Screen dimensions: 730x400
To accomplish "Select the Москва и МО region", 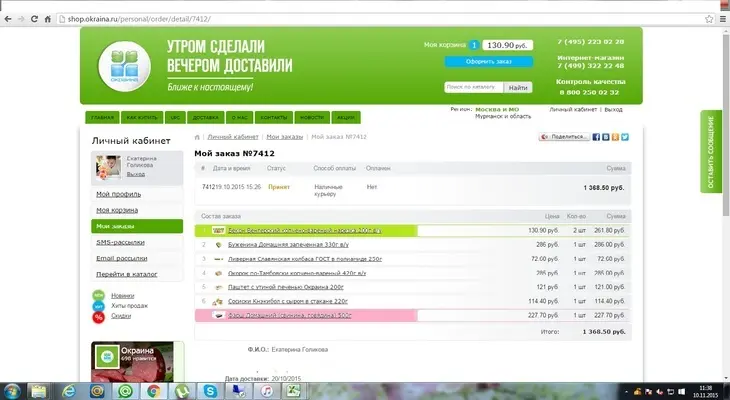I will click(x=497, y=109).
